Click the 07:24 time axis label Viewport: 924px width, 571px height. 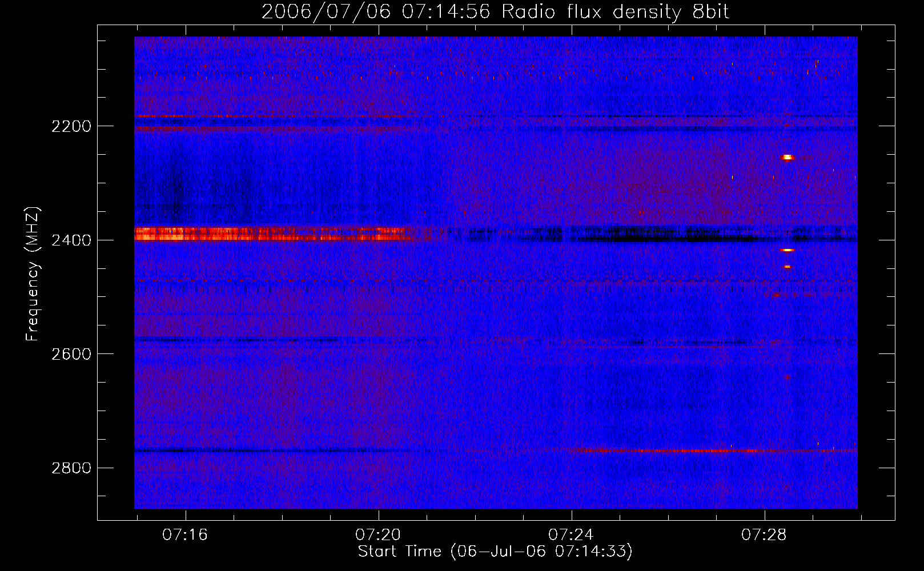(571, 535)
